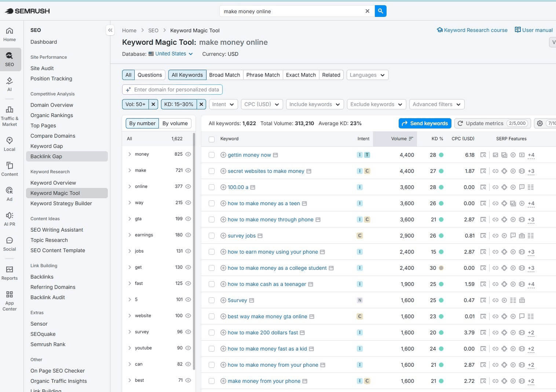The height and width of the screenshot is (392, 556).
Task: Open the App Center sidebar icon
Action: (10, 301)
